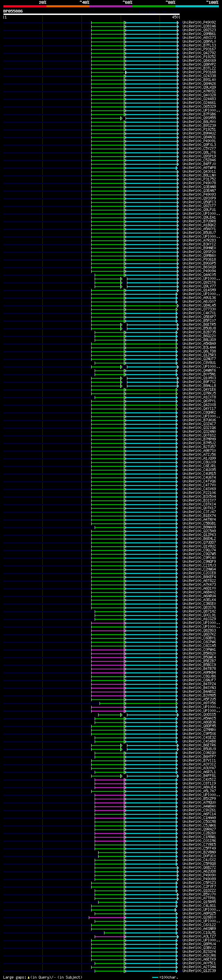Select hit label UniRef100_A5KBA9
This screenshot has width=222, height=980.
click(199, 344)
